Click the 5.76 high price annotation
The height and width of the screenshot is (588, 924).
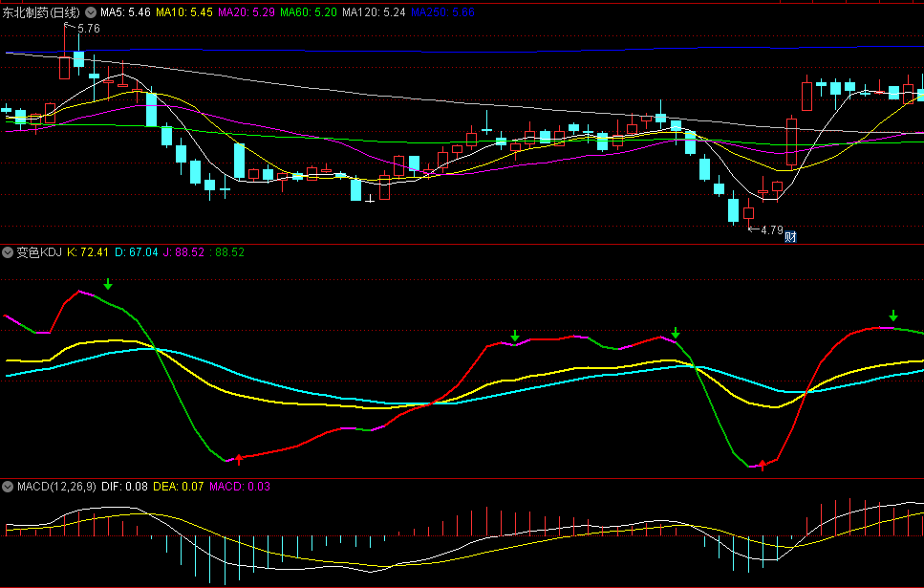coord(89,29)
